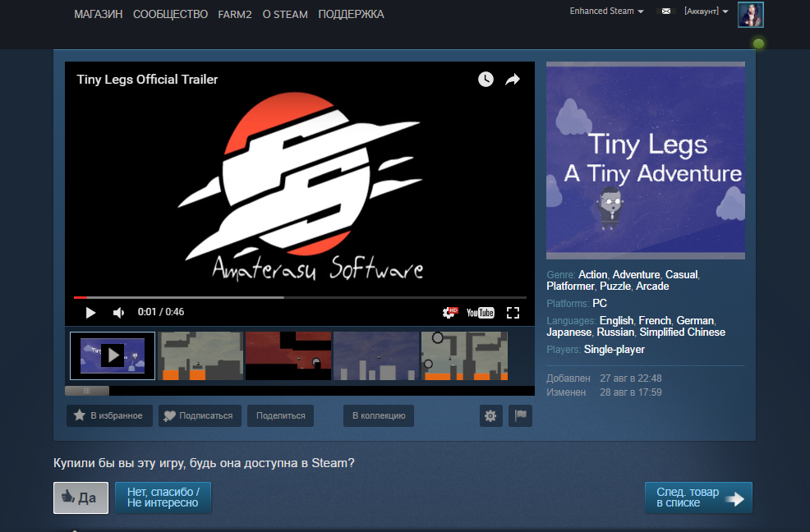Open the СООБЩЕСТВО menu
The image size is (810, 532).
(170, 15)
